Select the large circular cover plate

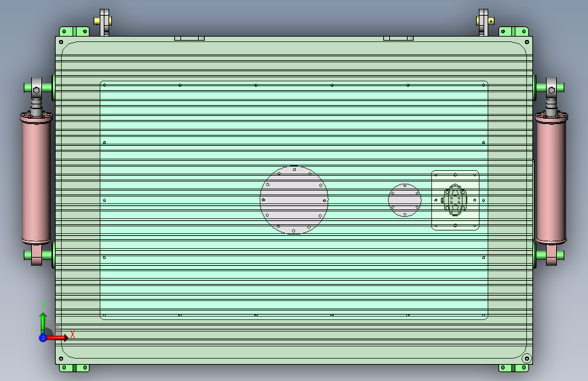click(294, 200)
